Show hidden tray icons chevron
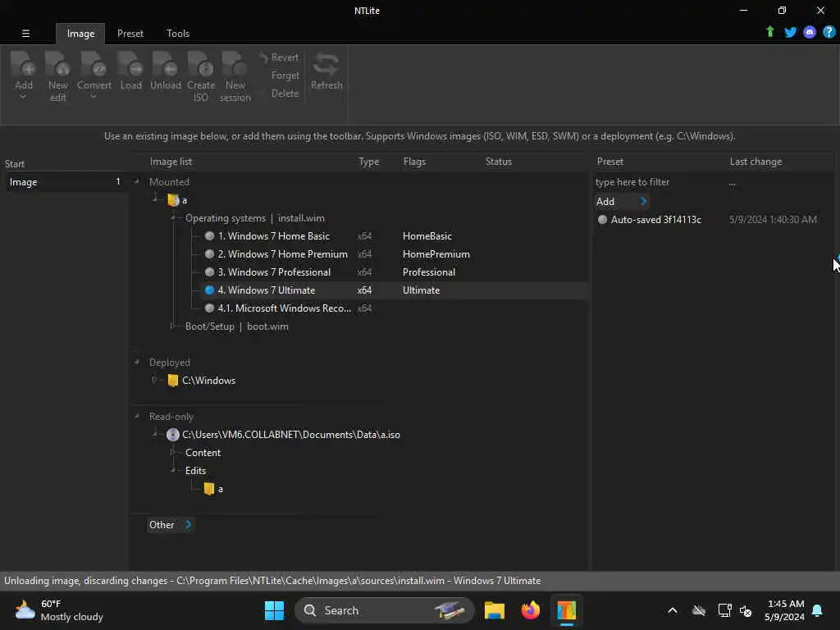Viewport: 840px width, 630px height. 673,610
